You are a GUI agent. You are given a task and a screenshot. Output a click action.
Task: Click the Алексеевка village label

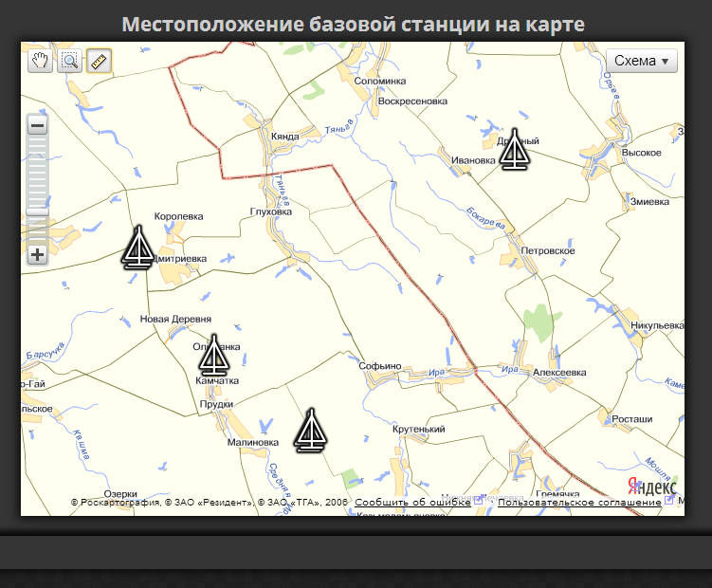pyautogui.click(x=559, y=372)
